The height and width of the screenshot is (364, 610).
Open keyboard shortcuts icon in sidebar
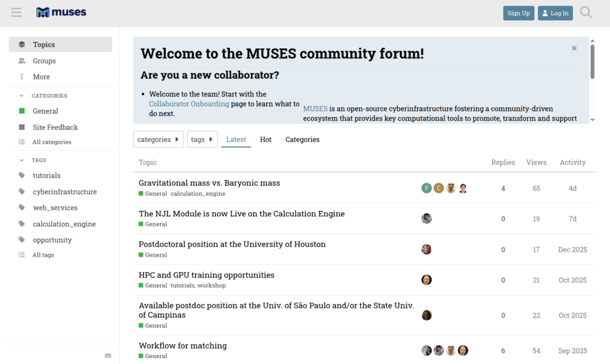tap(108, 356)
